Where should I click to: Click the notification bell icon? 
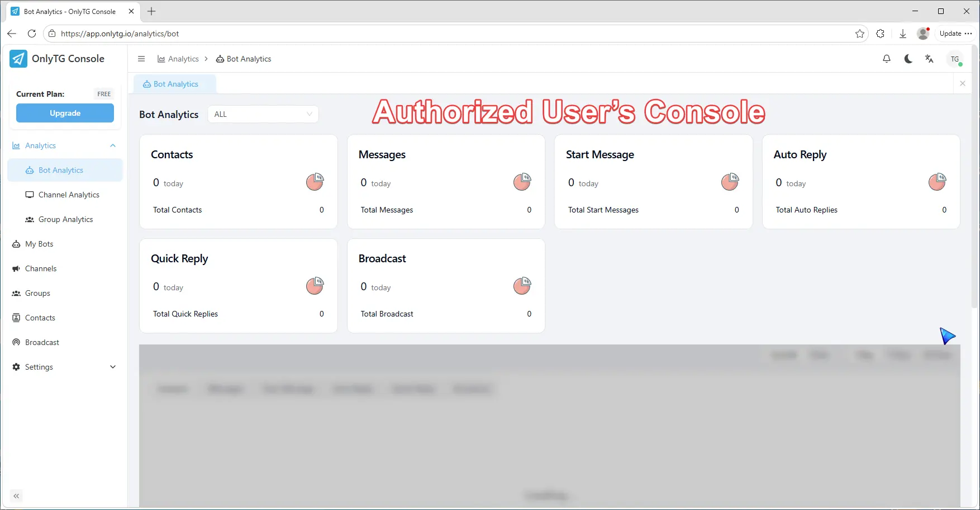pos(887,59)
